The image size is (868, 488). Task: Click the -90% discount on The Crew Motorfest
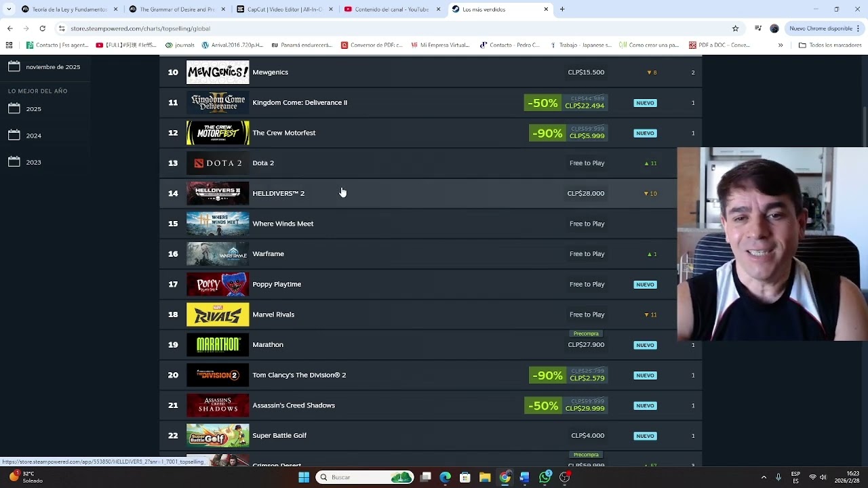547,134
